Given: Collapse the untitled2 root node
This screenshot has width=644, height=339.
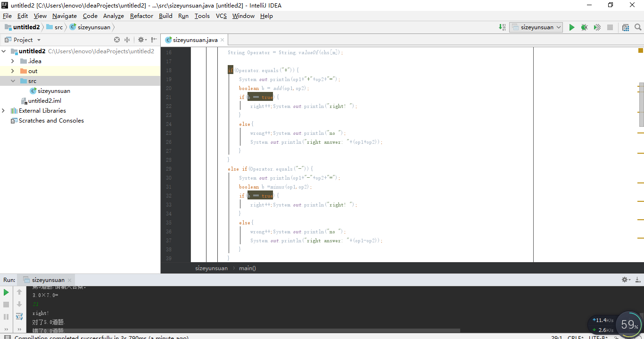Looking at the screenshot, I should (4, 51).
